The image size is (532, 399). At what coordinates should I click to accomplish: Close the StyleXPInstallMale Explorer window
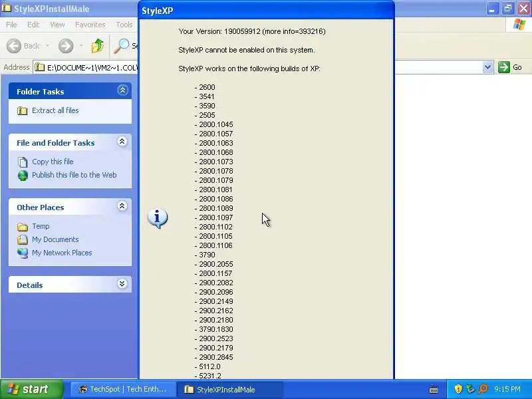tap(523, 9)
